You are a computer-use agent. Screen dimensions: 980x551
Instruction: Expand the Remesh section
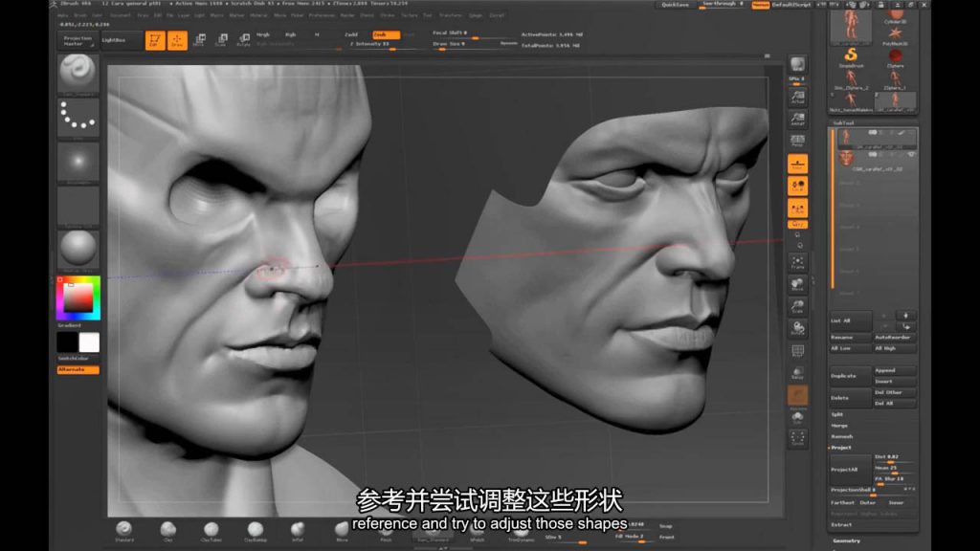point(842,436)
